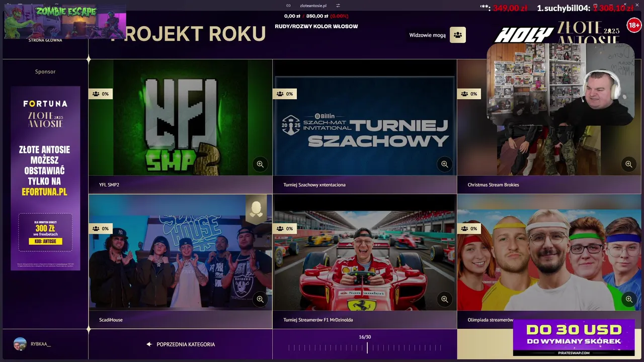The image size is (644, 362).
Task: Select the YFL SMP2 project thumbnail
Action: [x=180, y=117]
